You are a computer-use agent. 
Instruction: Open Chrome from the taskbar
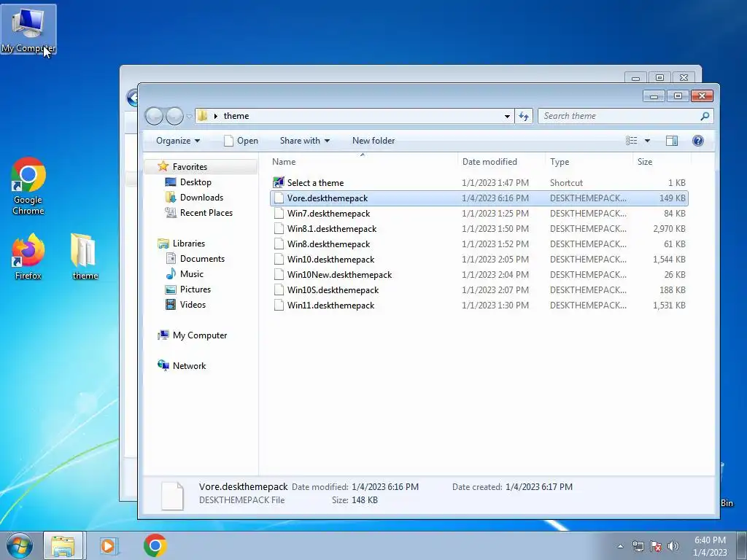[x=155, y=545]
